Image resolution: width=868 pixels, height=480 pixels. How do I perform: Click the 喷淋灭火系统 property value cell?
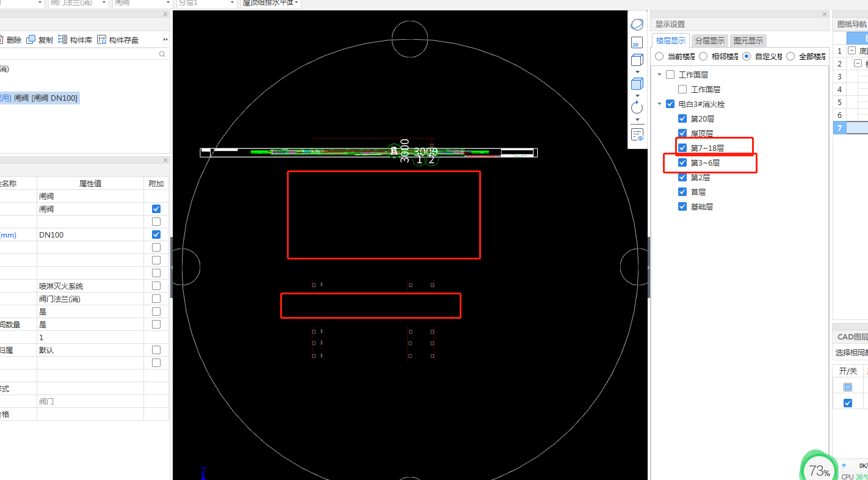pyautogui.click(x=90, y=286)
